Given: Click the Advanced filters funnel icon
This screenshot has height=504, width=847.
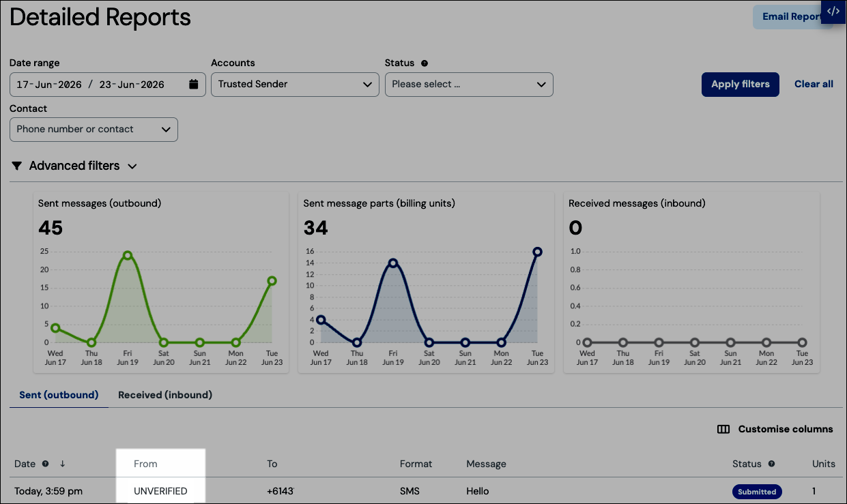Looking at the screenshot, I should click(16, 166).
